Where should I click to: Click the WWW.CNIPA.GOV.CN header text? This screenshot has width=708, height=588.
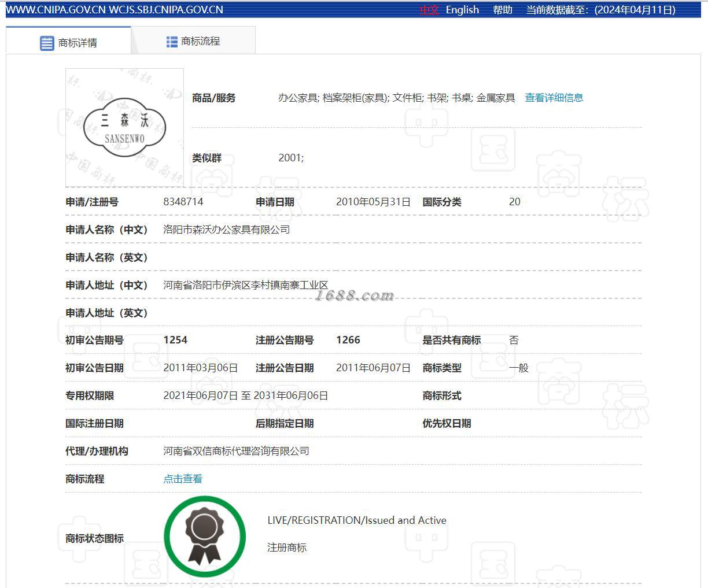56,10
